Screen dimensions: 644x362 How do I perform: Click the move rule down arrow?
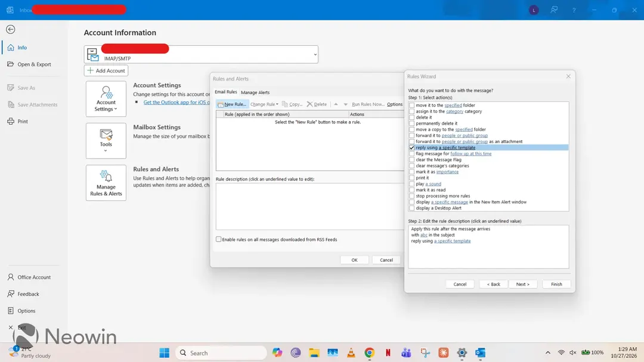coord(345,104)
